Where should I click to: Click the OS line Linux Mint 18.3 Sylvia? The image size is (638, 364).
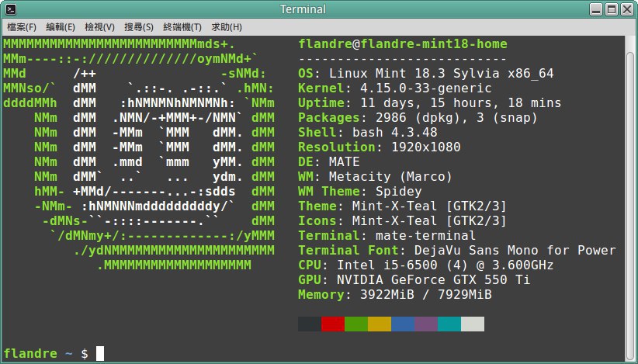(425, 74)
